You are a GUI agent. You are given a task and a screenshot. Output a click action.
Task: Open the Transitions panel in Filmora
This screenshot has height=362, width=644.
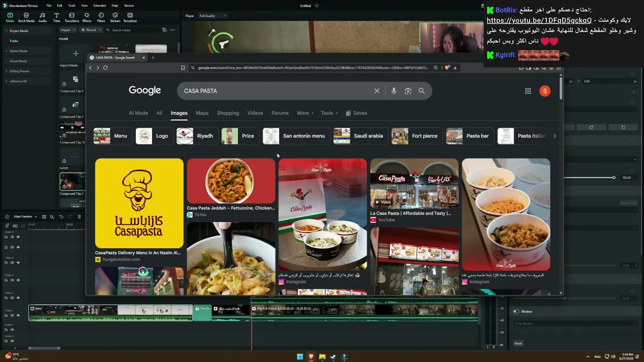tap(72, 18)
